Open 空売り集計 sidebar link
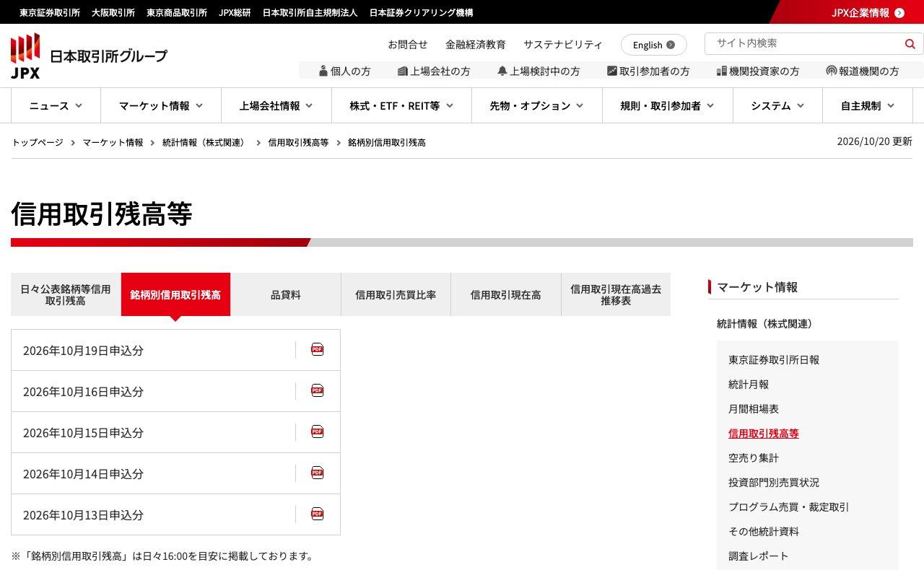 [x=754, y=458]
